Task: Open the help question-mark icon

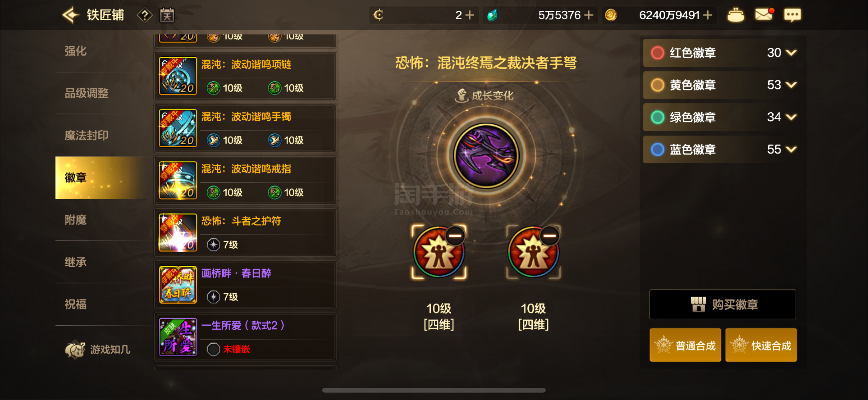Action: click(145, 15)
